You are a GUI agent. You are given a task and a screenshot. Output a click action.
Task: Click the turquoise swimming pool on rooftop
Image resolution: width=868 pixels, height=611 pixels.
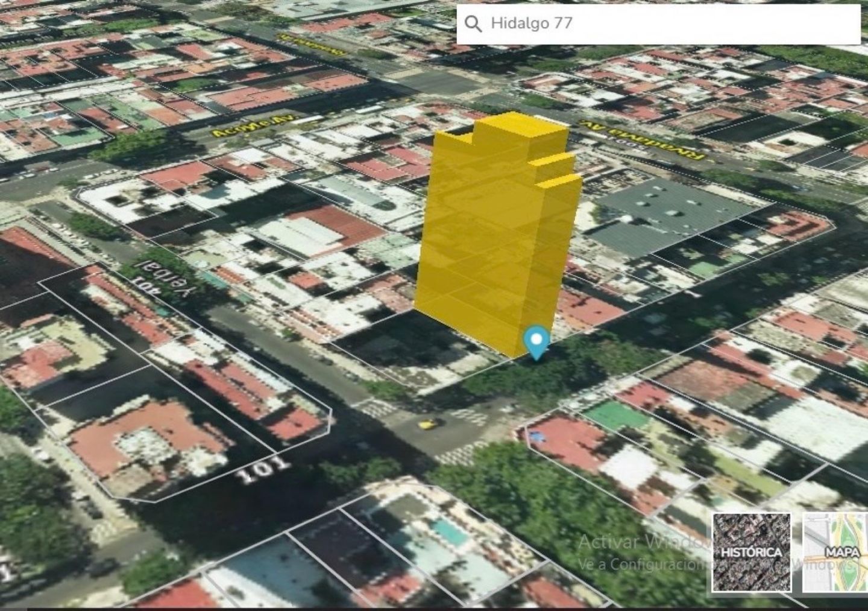pyautogui.click(x=449, y=531)
